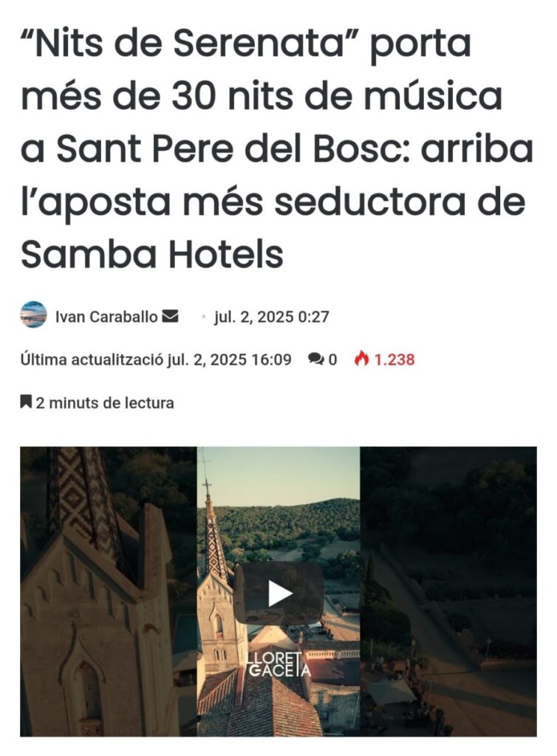Click the envelope email icon beside Ivan Caraballo
This screenshot has width=557, height=756.
[170, 316]
